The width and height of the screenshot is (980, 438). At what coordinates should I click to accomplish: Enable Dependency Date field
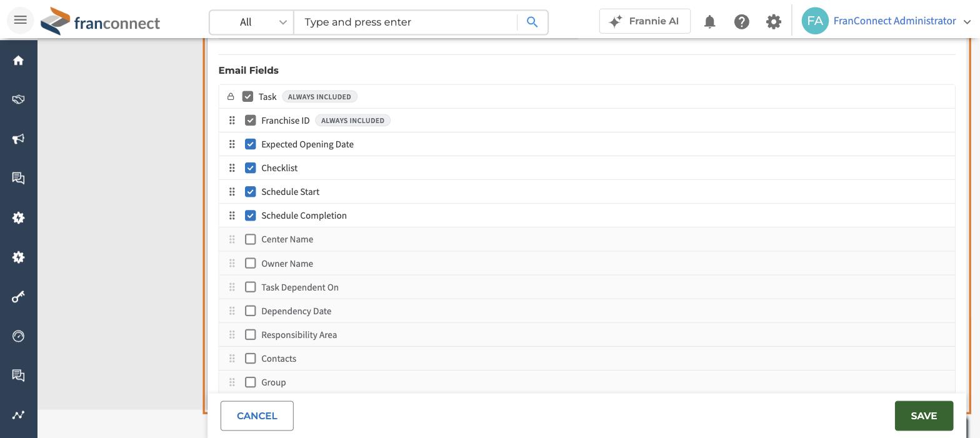pos(251,311)
